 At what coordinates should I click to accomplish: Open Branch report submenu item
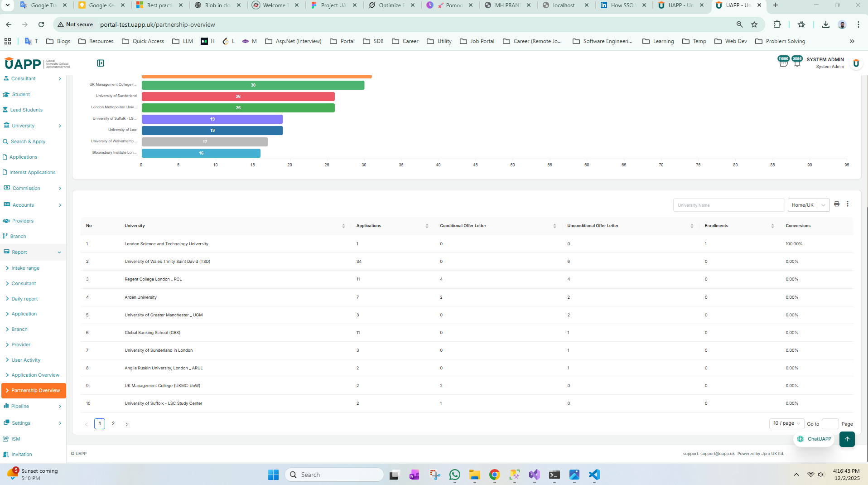point(19,329)
